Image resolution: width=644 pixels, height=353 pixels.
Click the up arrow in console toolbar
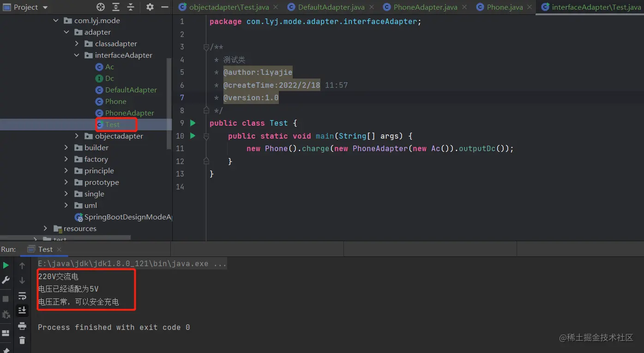pyautogui.click(x=22, y=266)
